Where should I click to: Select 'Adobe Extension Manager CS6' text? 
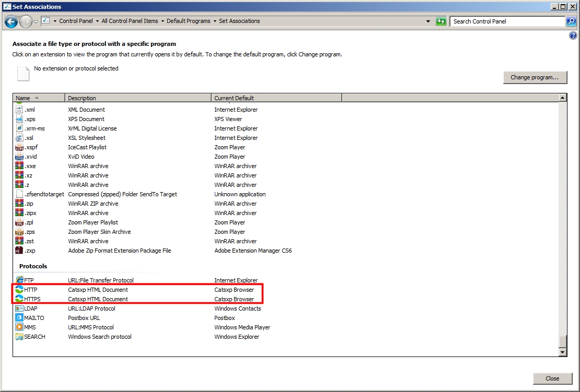(253, 251)
